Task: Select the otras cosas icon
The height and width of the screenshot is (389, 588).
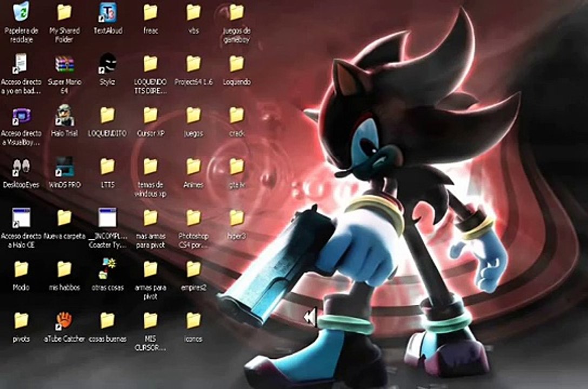Action: click(x=108, y=269)
